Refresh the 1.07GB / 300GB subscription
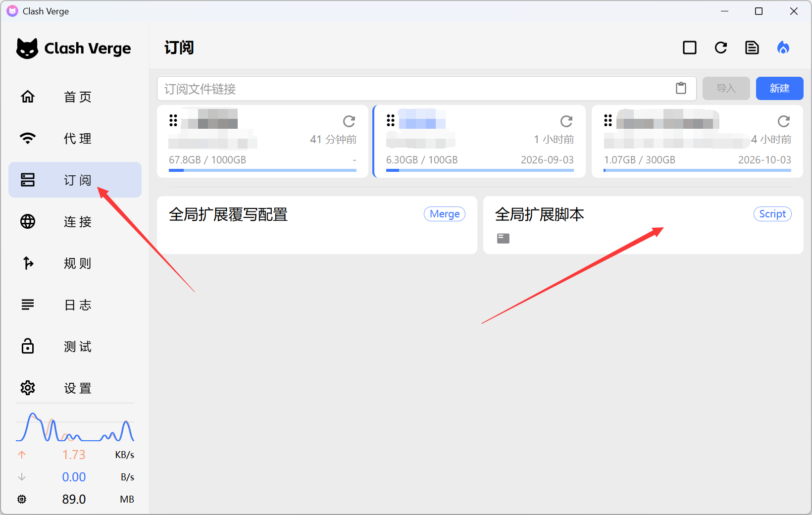The height and width of the screenshot is (515, 812). 784,121
